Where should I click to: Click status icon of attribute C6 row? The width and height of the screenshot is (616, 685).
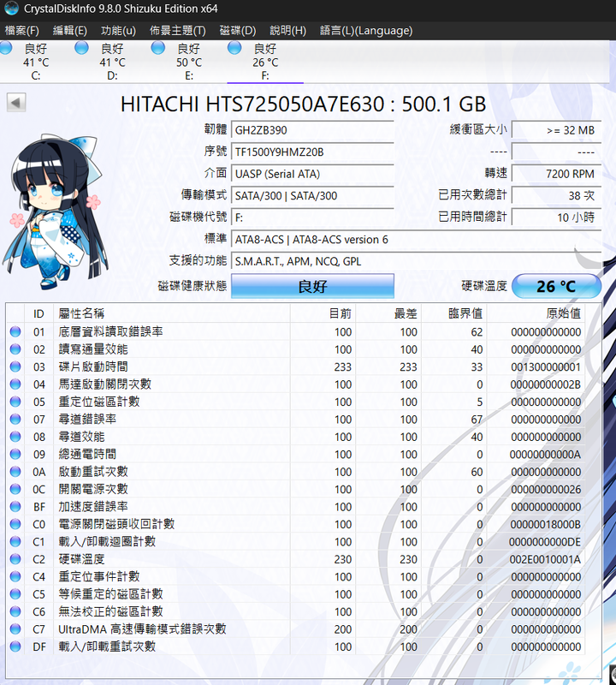coord(15,611)
